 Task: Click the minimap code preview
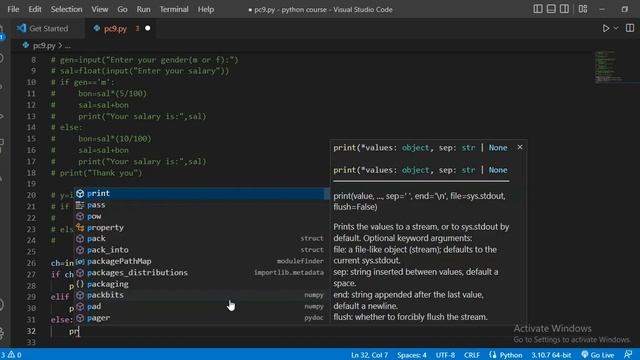click(608, 67)
